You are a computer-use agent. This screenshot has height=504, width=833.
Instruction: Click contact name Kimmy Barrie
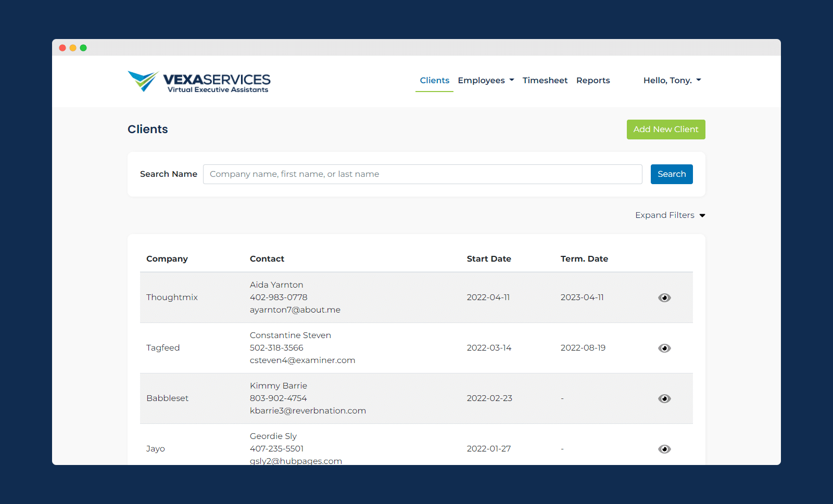279,386
